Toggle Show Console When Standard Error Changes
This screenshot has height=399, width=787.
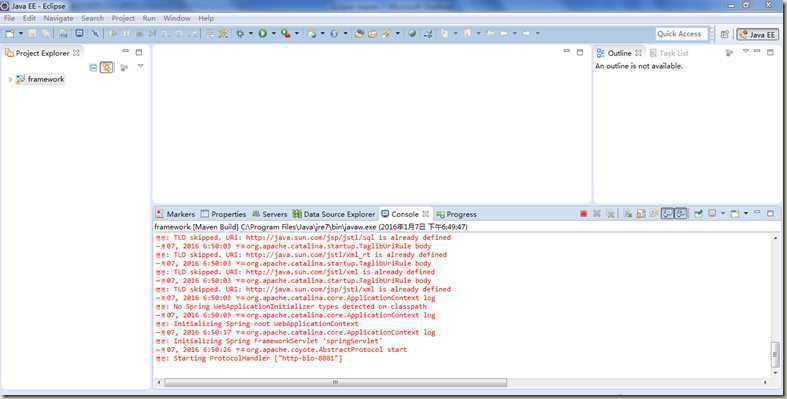pos(681,213)
